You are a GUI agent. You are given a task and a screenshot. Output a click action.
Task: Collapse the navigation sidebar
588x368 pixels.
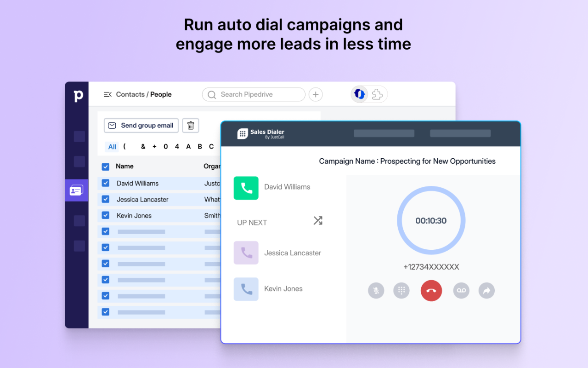[x=107, y=94]
